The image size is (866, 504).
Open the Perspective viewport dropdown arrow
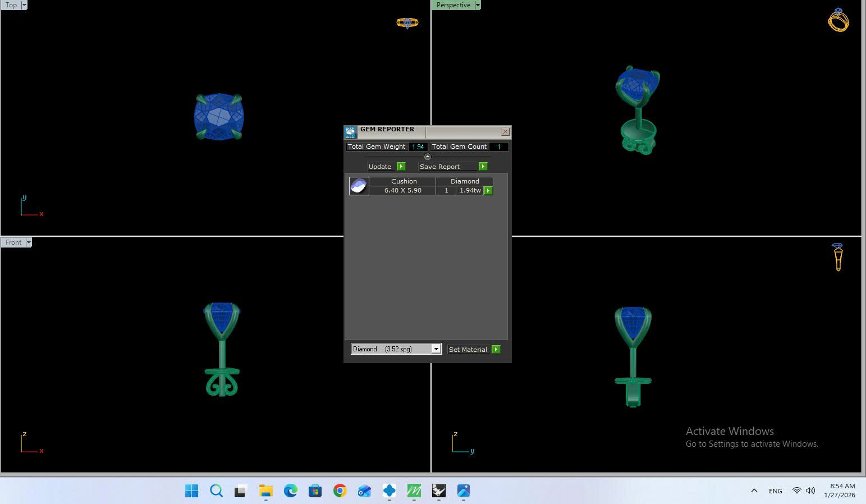click(x=478, y=5)
